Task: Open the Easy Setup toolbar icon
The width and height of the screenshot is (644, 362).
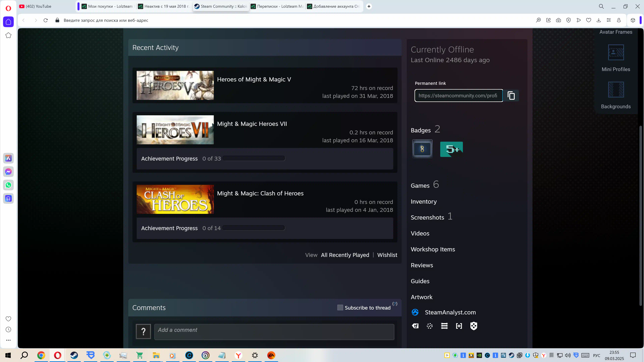Action: pos(609,20)
